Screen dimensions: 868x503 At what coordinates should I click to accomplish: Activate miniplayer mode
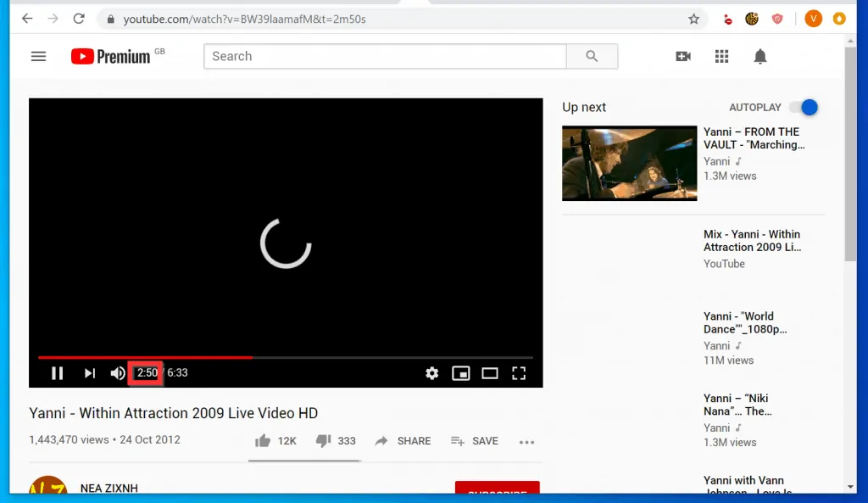pos(461,373)
